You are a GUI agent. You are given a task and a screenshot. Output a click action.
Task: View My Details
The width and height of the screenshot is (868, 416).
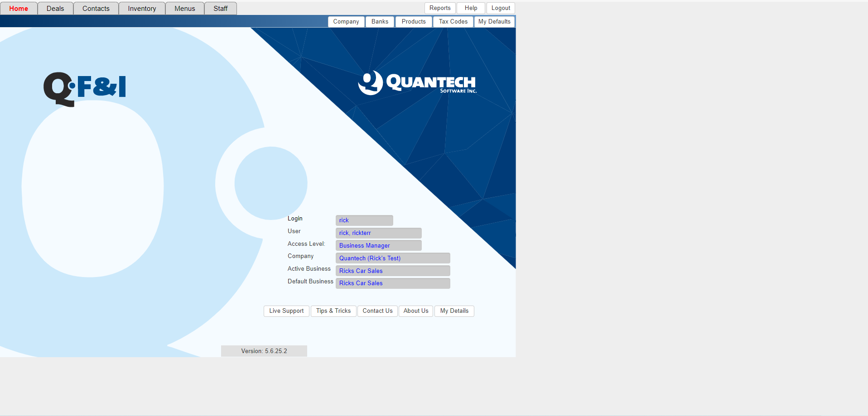(x=454, y=311)
